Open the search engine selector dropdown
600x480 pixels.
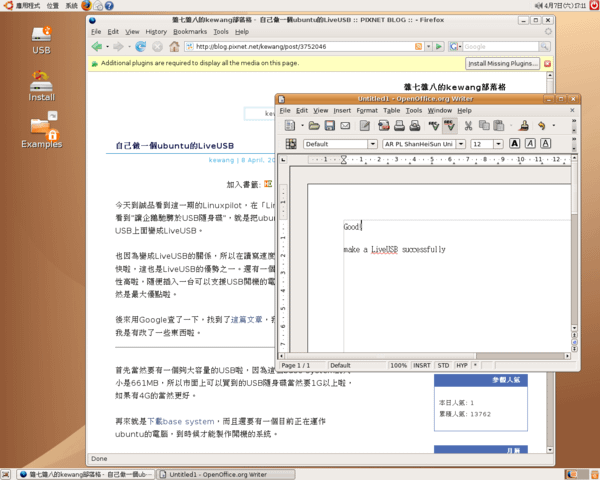click(455, 47)
